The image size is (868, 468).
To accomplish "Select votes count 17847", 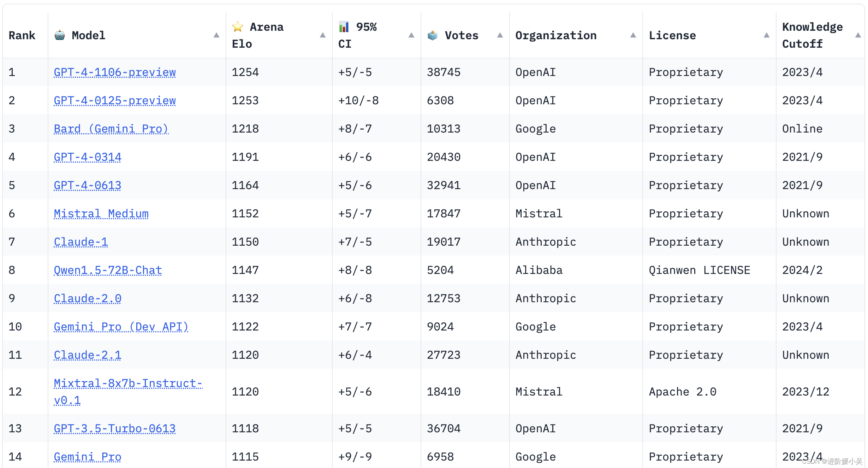I will 444,213.
